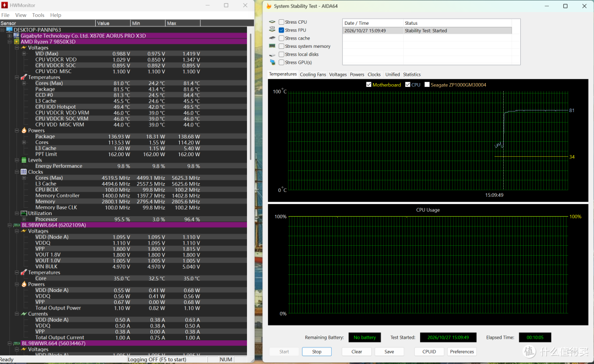594x364 pixels.
Task: Open the Tools menu in HWMonitor
Action: [38, 15]
